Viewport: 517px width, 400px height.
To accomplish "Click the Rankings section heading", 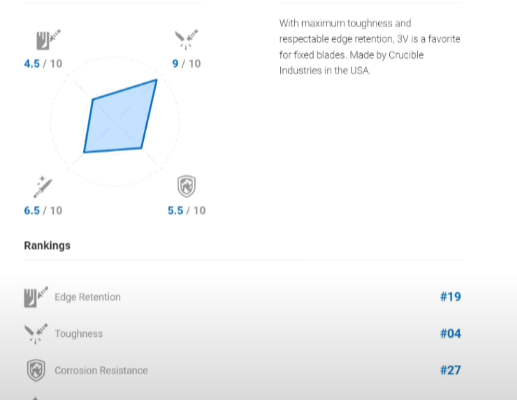I will [x=47, y=246].
